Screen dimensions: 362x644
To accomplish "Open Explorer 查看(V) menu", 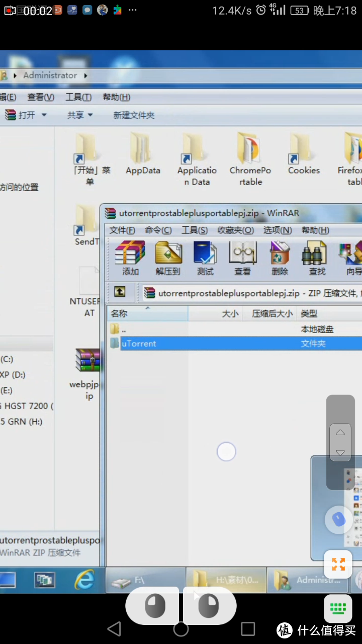I will click(x=41, y=97).
